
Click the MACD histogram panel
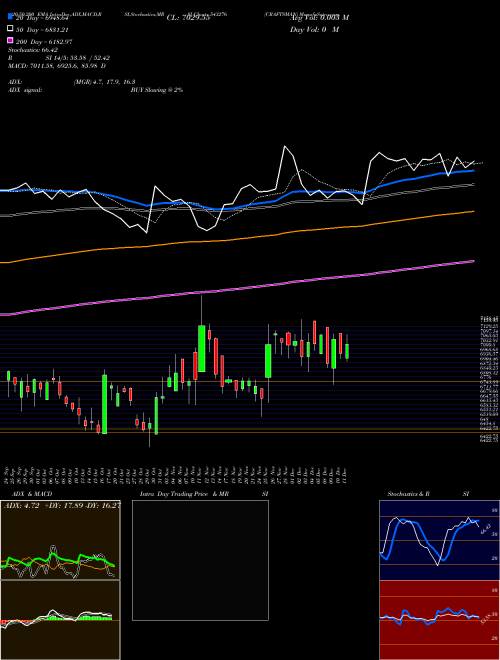60,620
